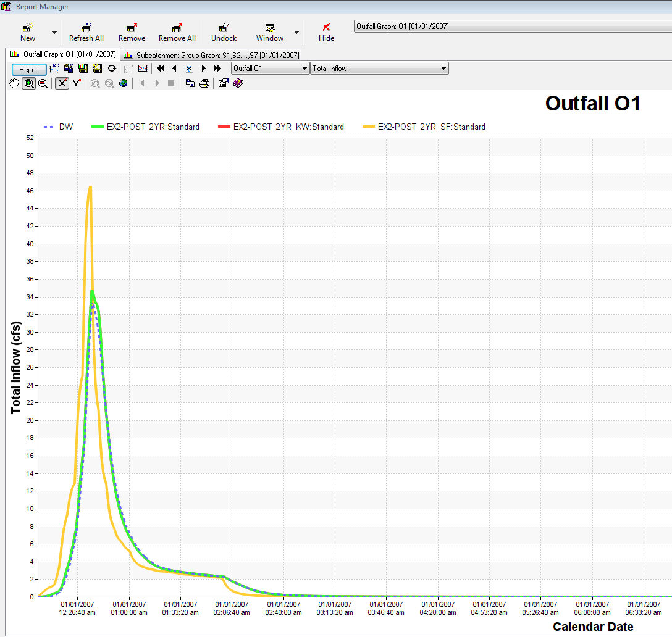Click the Refresh All button

(x=86, y=32)
